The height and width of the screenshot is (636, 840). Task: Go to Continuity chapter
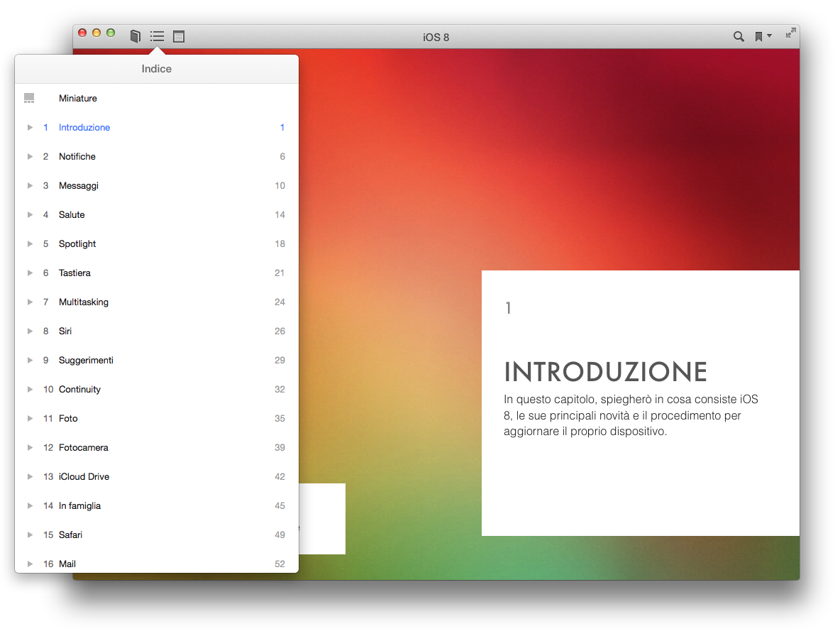coord(80,390)
